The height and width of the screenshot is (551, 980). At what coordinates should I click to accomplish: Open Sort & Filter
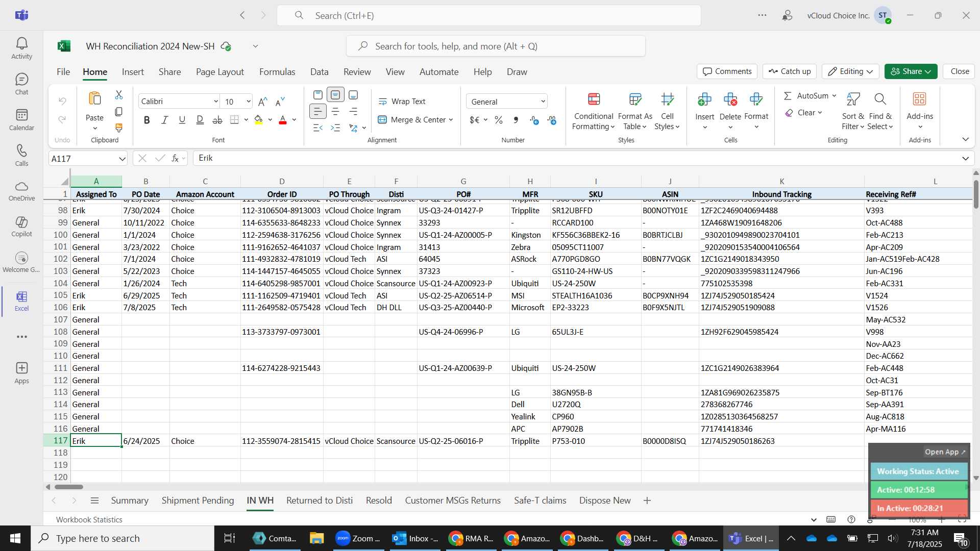point(853,111)
